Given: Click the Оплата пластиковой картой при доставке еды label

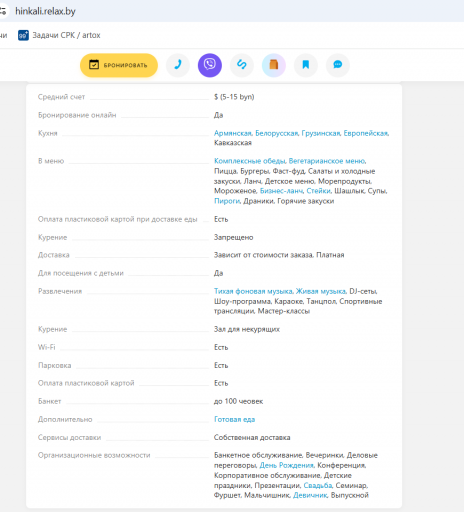Looking at the screenshot, I should point(118,219).
